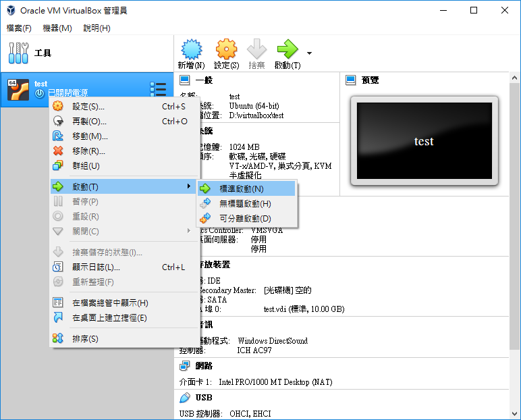Click the vertical scrollbar thumb
521x420 pixels.
pyautogui.click(x=515, y=217)
